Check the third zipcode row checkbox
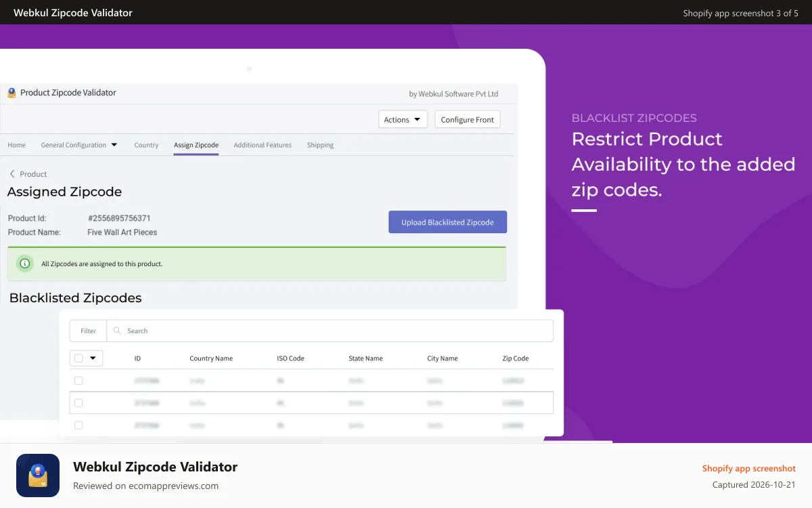Viewport: 812px width, 508px height. click(x=78, y=425)
